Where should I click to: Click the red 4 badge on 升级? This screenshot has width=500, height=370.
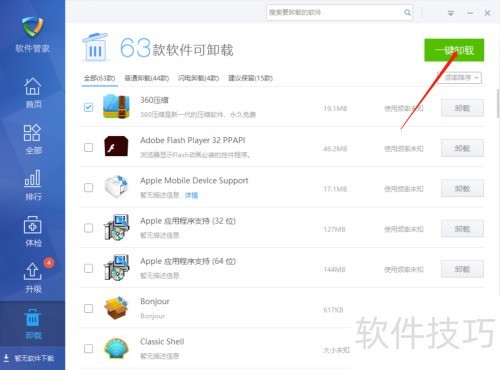pyautogui.click(x=49, y=263)
